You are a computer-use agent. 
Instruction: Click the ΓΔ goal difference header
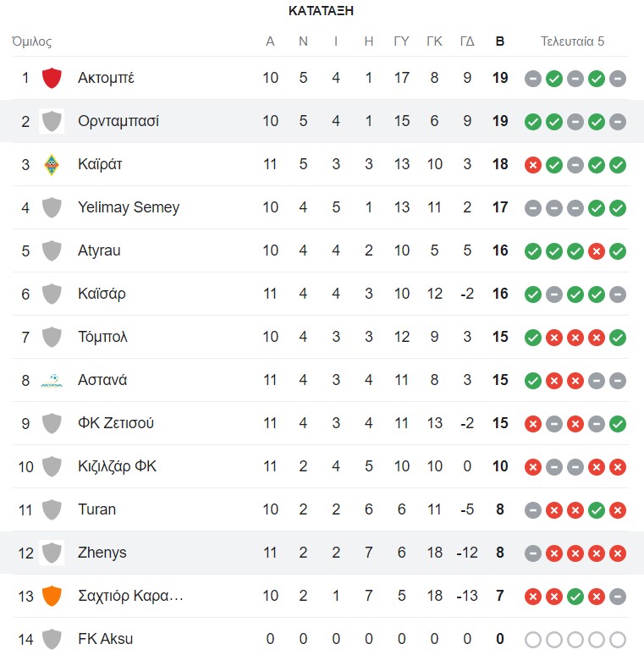click(x=467, y=41)
